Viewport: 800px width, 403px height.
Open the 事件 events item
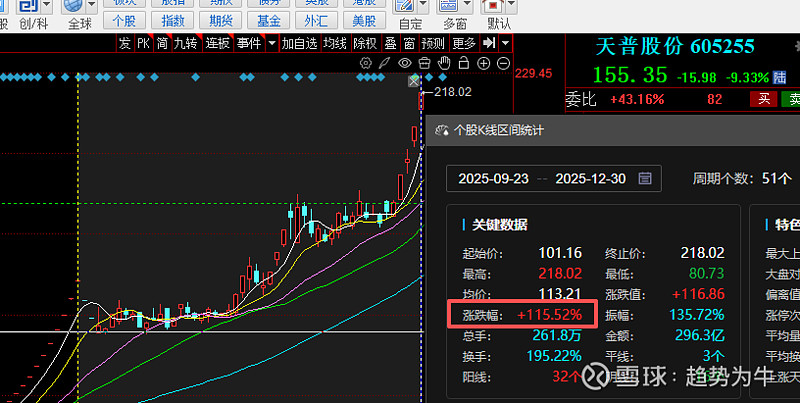point(249,43)
